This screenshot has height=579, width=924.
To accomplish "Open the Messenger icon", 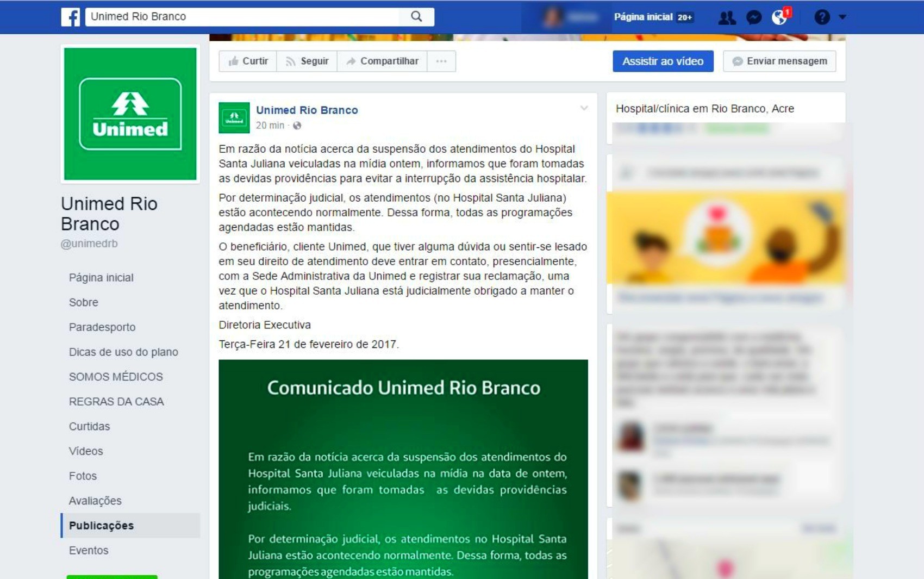I will pos(753,17).
